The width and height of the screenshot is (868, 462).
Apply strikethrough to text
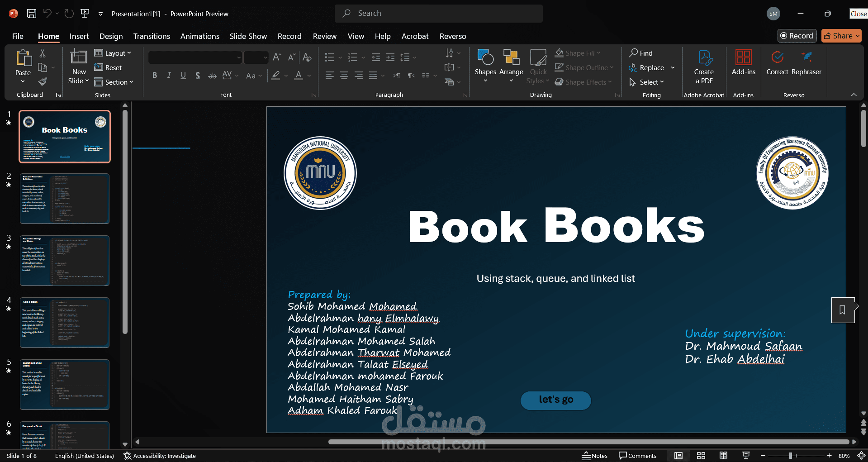pyautogui.click(x=212, y=76)
